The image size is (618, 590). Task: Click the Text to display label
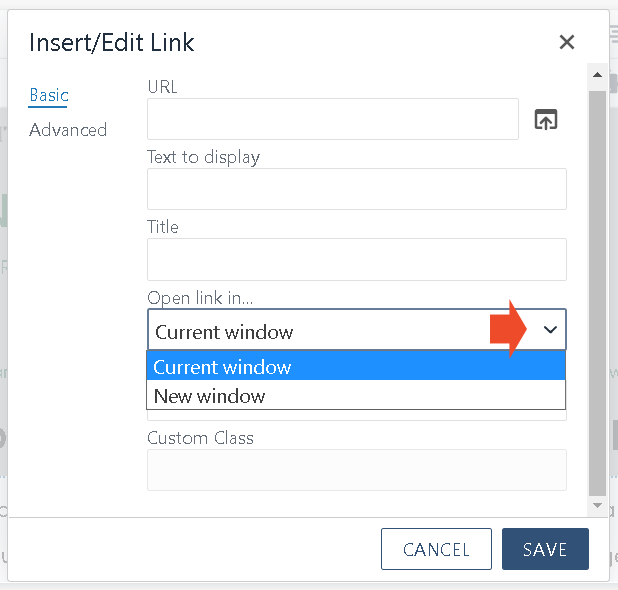pos(203,157)
